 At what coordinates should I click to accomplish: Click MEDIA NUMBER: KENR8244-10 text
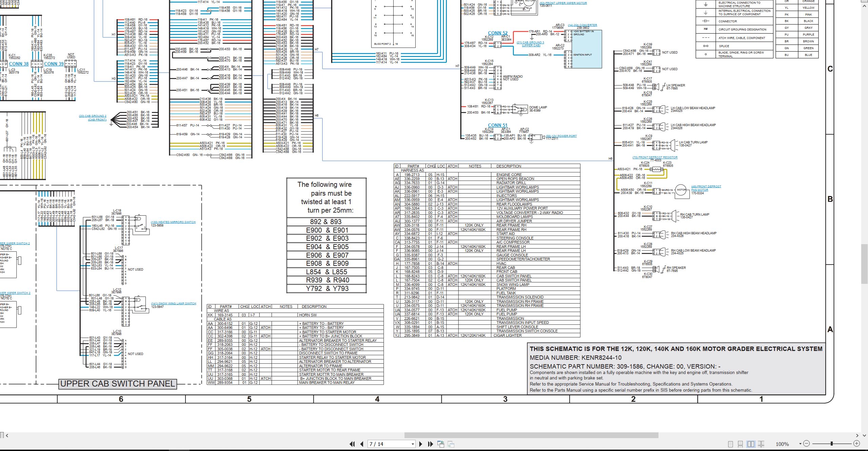[575, 357]
